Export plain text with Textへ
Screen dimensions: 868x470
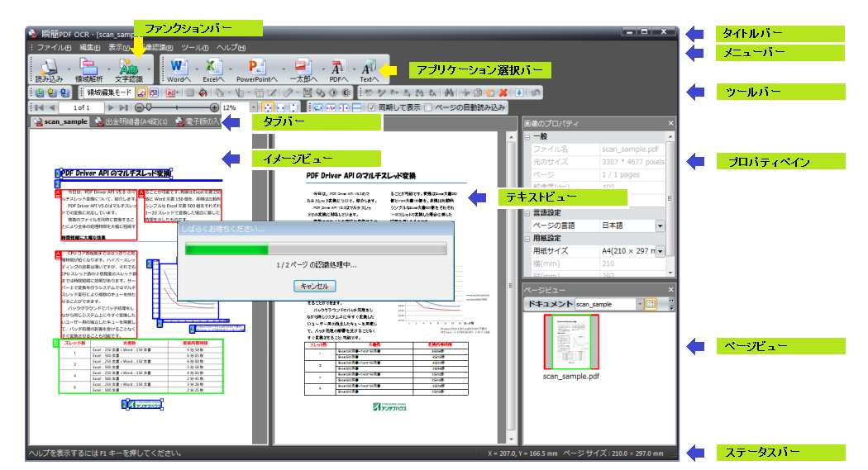tap(369, 70)
